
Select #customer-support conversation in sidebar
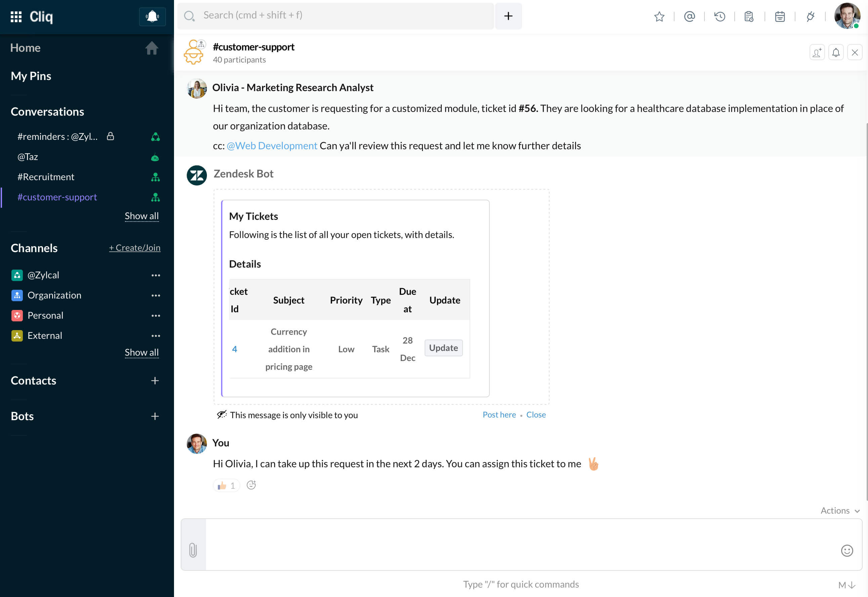click(x=87, y=197)
